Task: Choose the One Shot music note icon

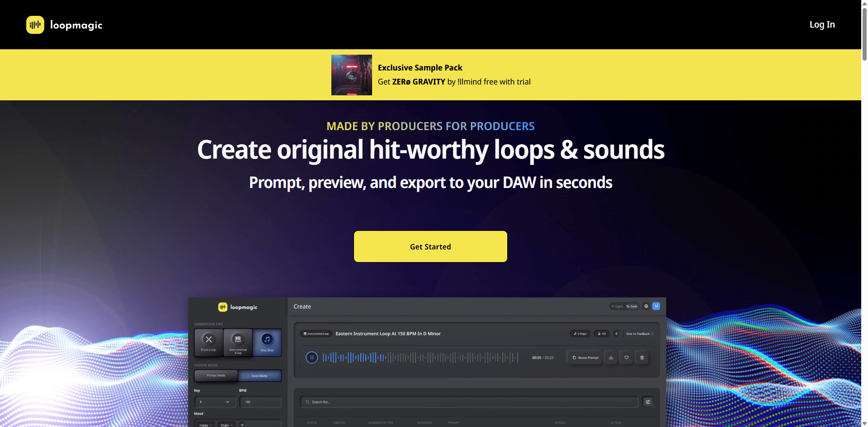Action: pyautogui.click(x=267, y=340)
